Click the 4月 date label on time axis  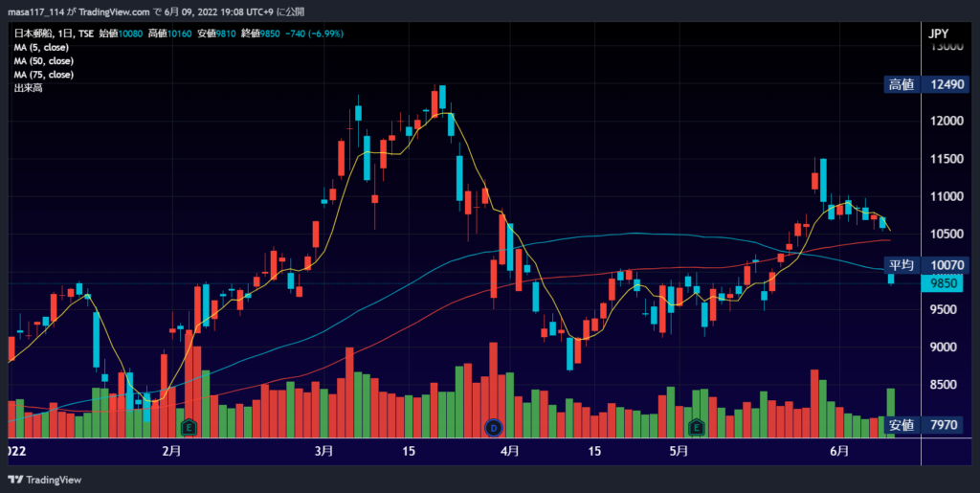(510, 451)
